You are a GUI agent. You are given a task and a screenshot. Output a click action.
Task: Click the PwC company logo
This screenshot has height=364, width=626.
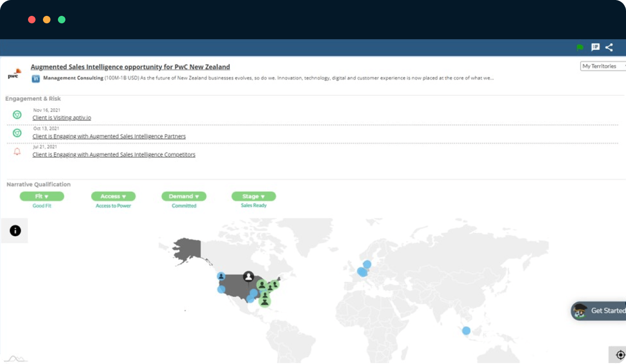(x=14, y=74)
